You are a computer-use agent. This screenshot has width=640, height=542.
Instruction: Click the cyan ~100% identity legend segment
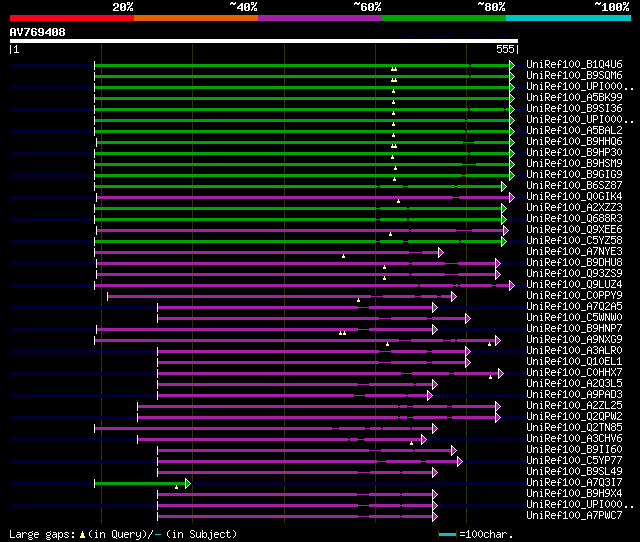569,18
